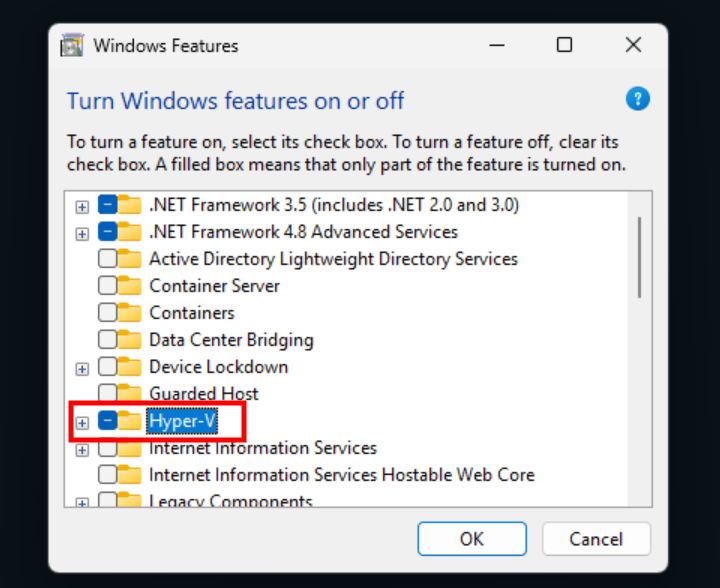Click the feature list vertical scrollbar
Image resolution: width=720 pixels, height=588 pixels.
(640, 256)
